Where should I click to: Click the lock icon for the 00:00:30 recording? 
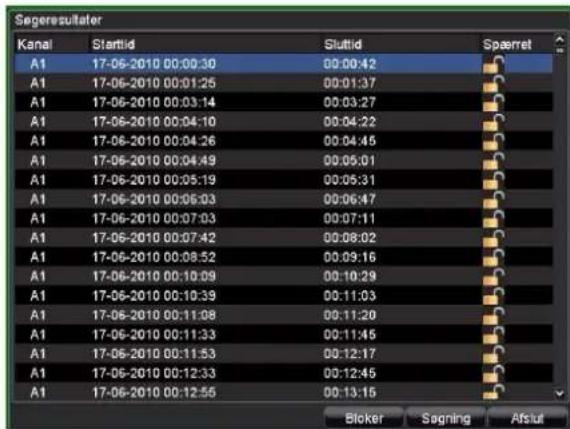pos(494,64)
